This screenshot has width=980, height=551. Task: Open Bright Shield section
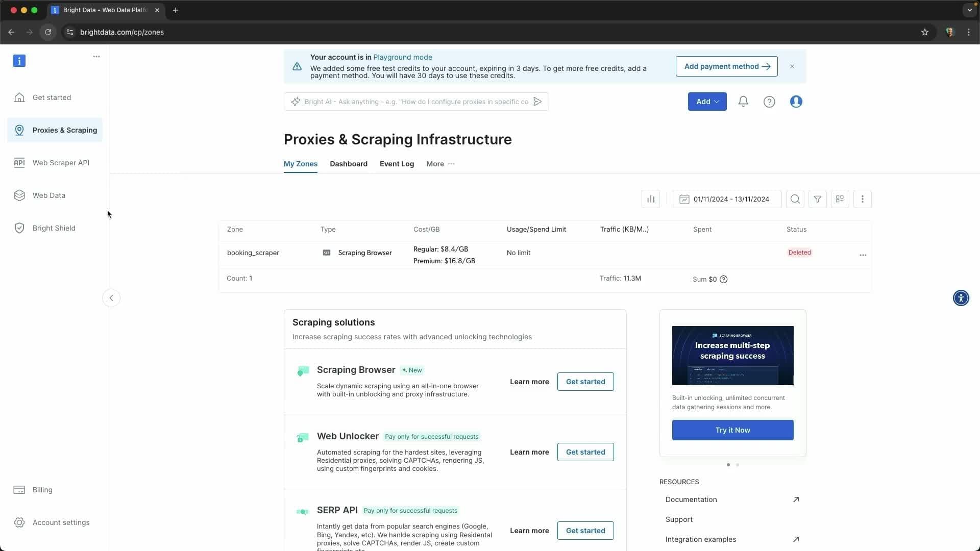click(x=55, y=228)
